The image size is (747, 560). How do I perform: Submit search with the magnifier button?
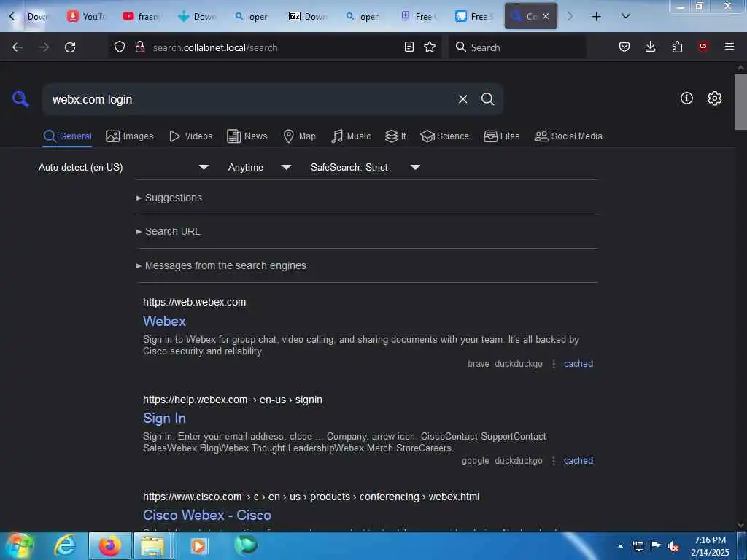[x=487, y=99]
